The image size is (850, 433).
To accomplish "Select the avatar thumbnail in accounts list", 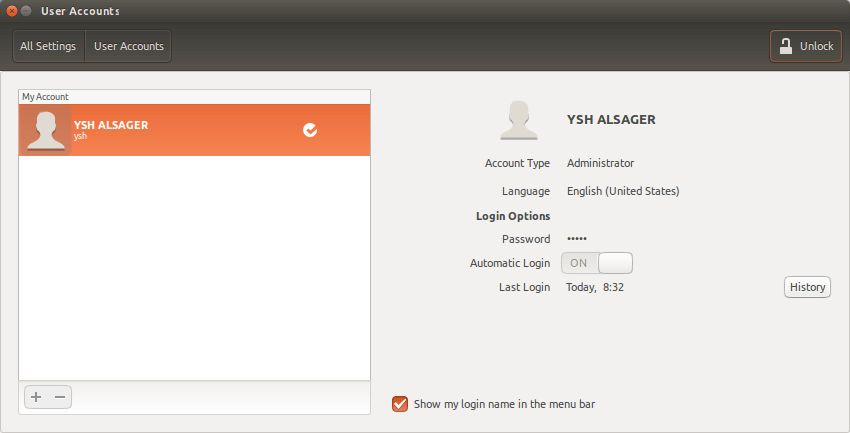I will (x=46, y=130).
